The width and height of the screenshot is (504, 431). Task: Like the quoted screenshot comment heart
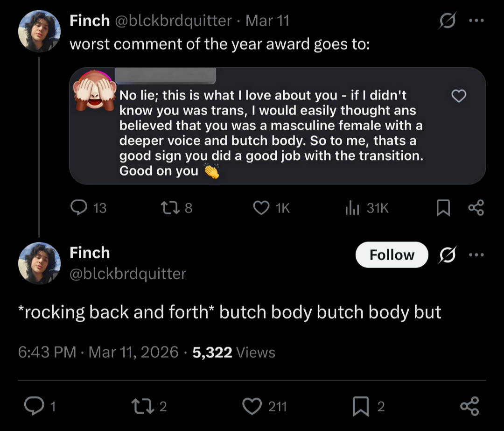click(459, 96)
